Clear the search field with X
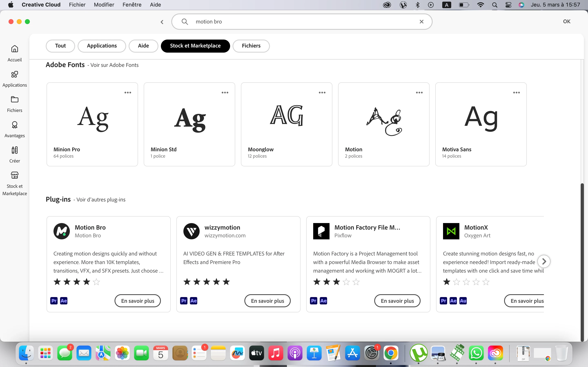The height and width of the screenshot is (367, 588). [x=422, y=22]
